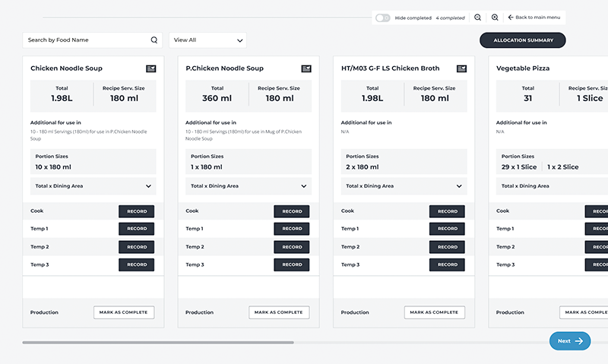The width and height of the screenshot is (608, 364).
Task: Record Cook for Chicken Noodle Soup
Action: (137, 211)
